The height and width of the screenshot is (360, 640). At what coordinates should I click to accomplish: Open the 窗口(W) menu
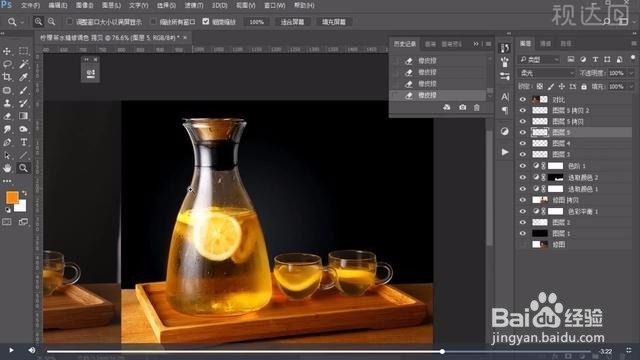coord(275,6)
